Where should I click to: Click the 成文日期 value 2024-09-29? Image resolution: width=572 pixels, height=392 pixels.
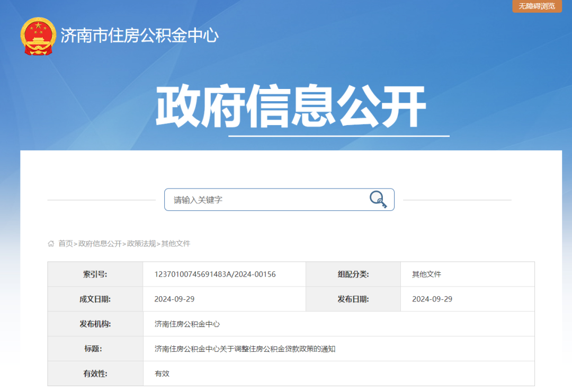point(174,299)
